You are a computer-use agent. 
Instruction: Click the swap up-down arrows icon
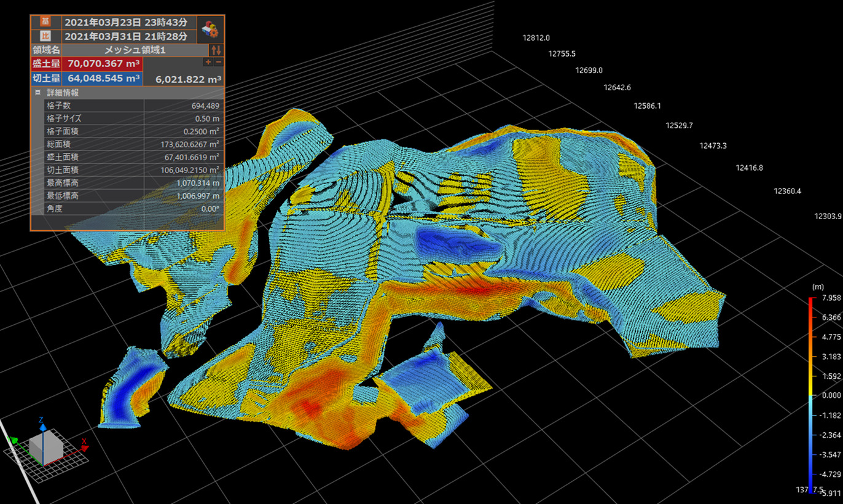[216, 50]
